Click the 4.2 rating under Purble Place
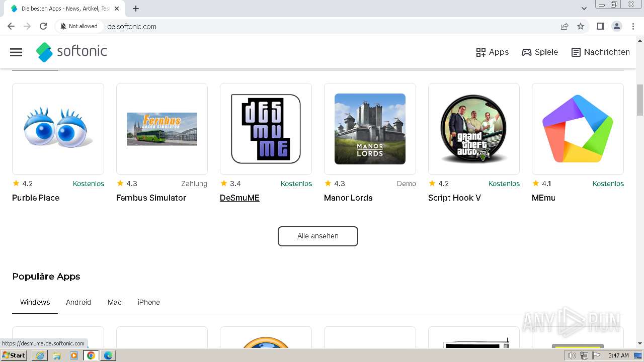The width and height of the screenshot is (644, 362). 23,184
